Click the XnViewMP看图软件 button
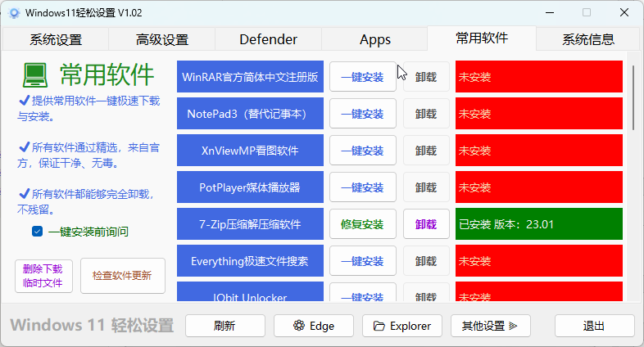 pyautogui.click(x=250, y=151)
